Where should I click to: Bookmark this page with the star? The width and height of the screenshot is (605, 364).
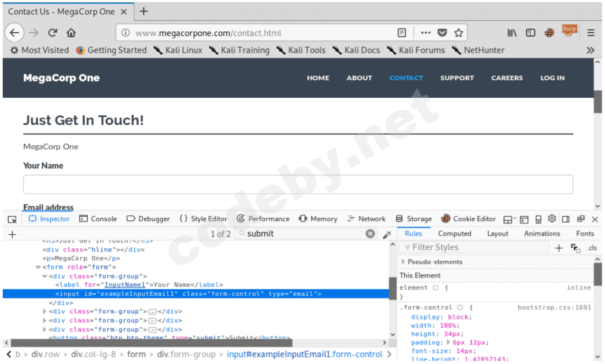(x=459, y=33)
